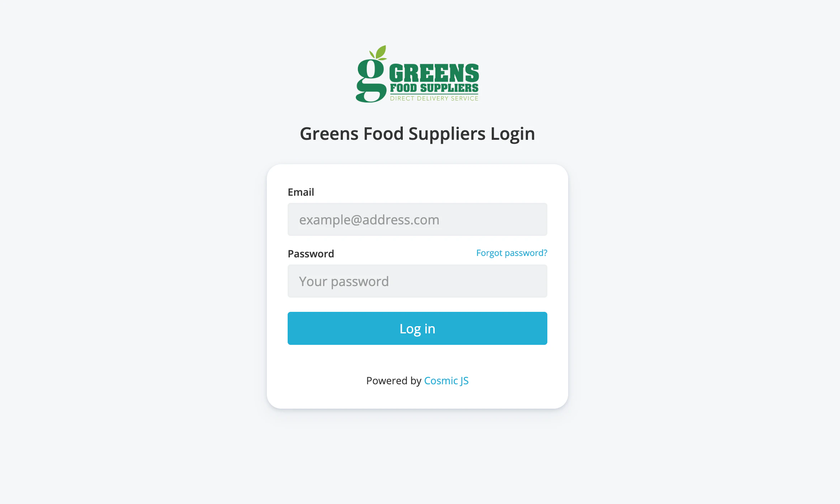This screenshot has height=504, width=840.
Task: Click the example@address.com placeholder text
Action: click(369, 220)
